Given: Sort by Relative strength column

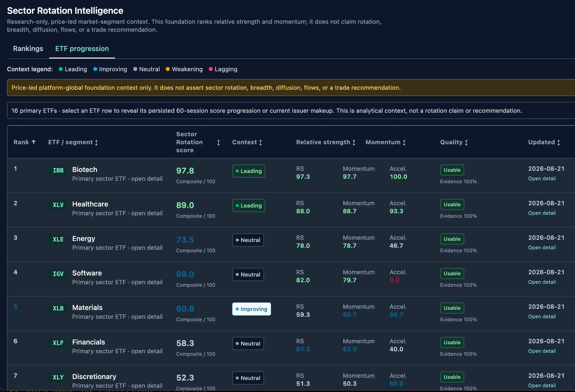Looking at the screenshot, I should (326, 142).
